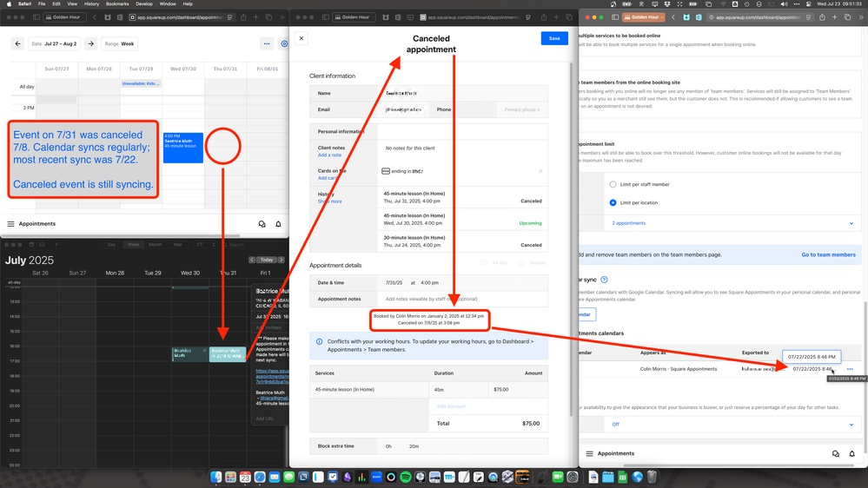This screenshot has height=488, width=868.
Task: Open the Range Week selector
Action: (121, 43)
